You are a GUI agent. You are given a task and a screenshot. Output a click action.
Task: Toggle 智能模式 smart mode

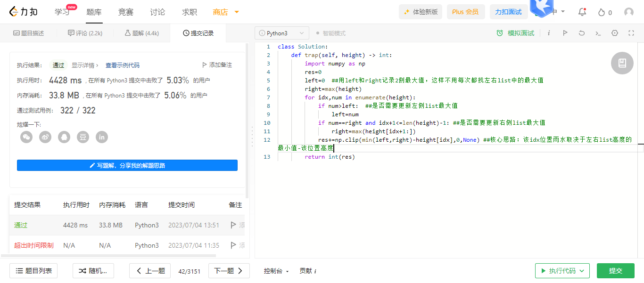(x=330, y=33)
